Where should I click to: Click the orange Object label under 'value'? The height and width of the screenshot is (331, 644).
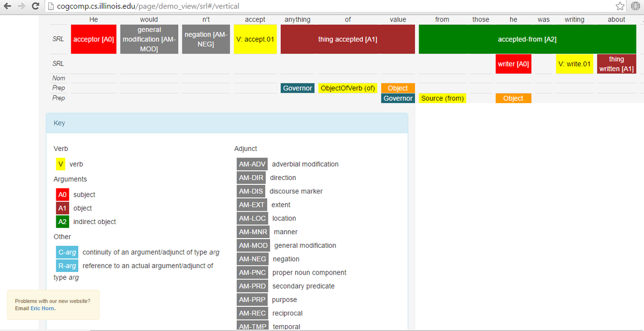coord(398,88)
